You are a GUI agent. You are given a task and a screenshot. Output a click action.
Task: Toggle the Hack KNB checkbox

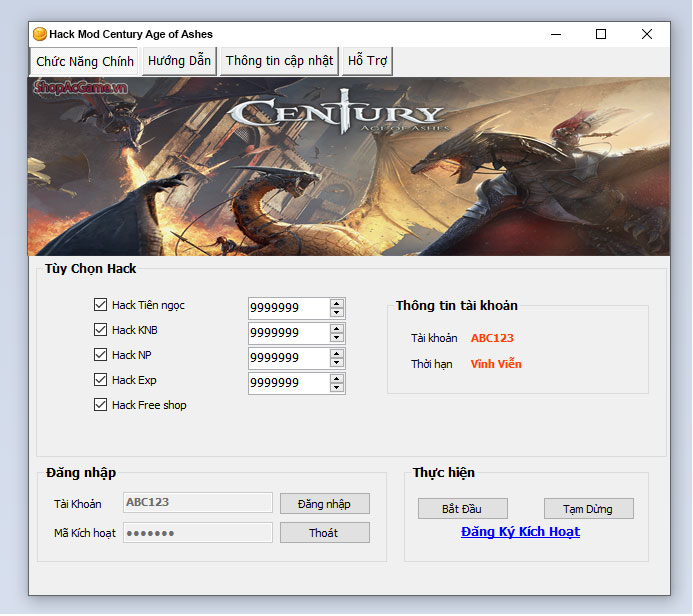click(x=100, y=330)
